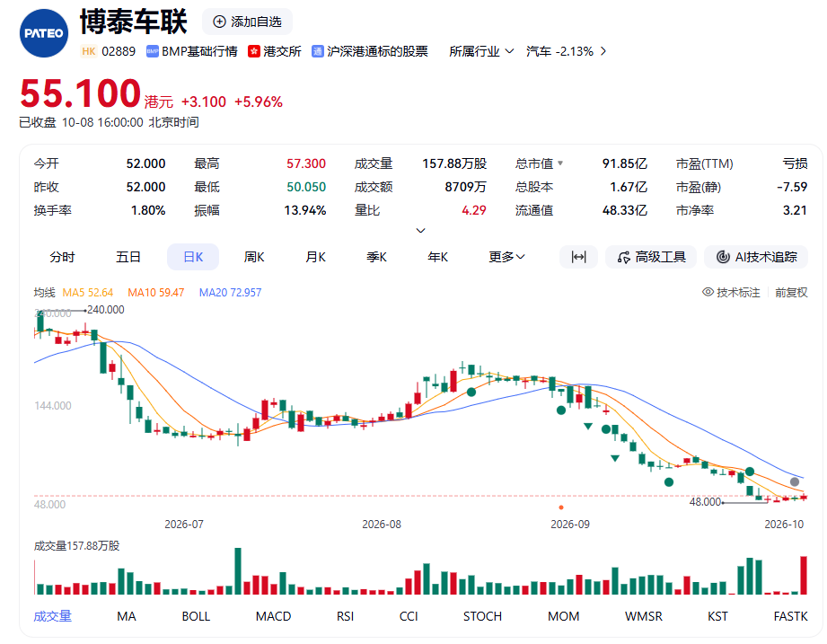This screenshot has width=827, height=644.
Task: Open the 总市值 dropdown triangle
Action: [560, 163]
